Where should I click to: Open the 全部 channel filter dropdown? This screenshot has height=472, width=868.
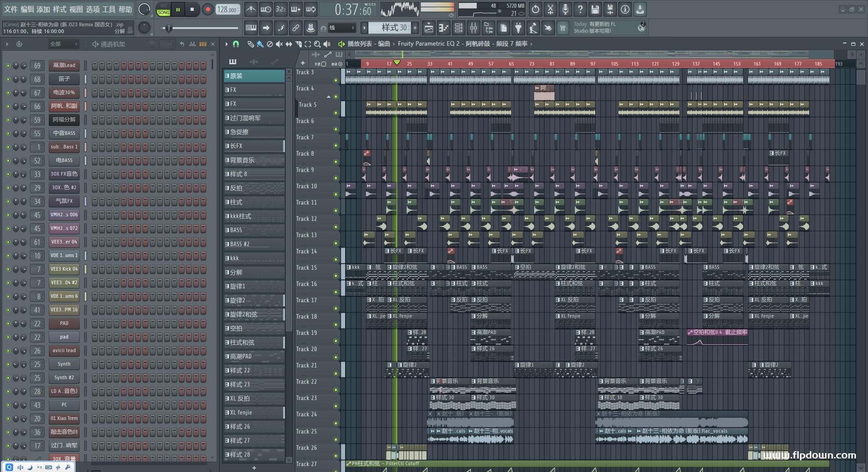coord(63,44)
